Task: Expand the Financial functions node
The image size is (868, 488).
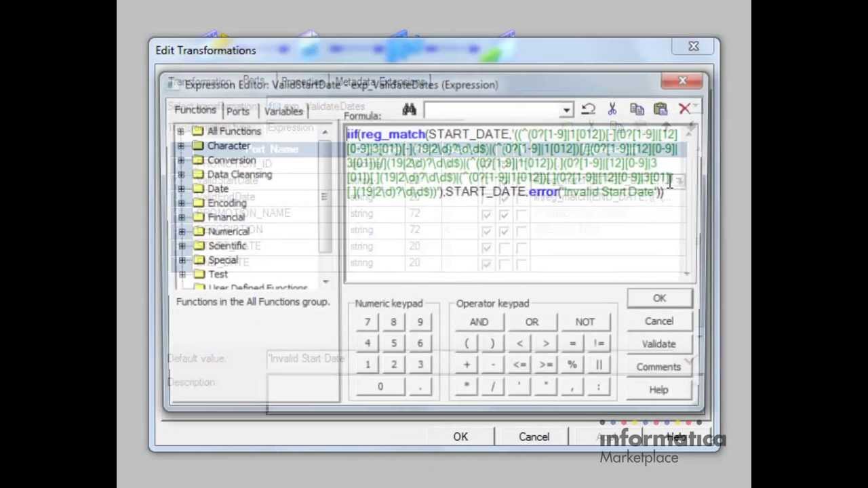Action: click(180, 217)
